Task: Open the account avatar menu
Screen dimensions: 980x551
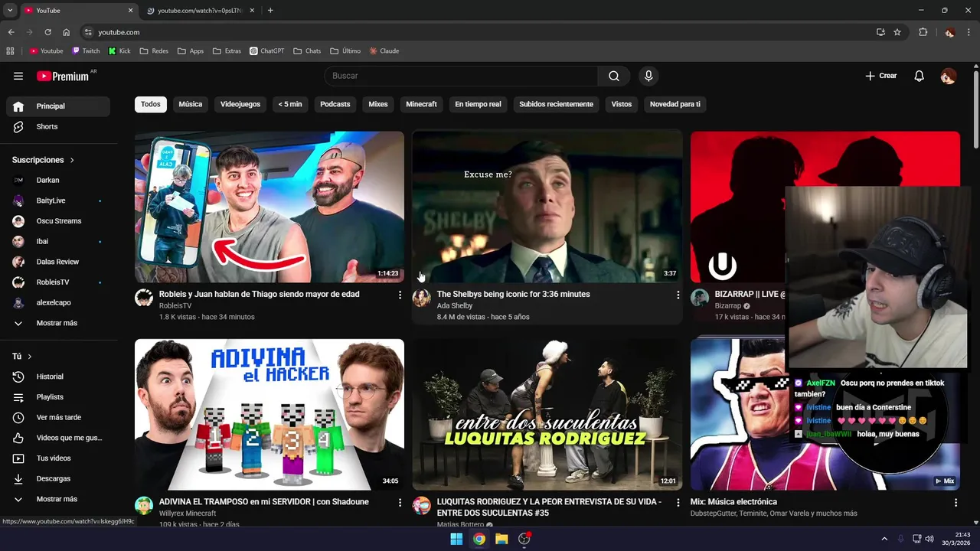Action: 948,76
